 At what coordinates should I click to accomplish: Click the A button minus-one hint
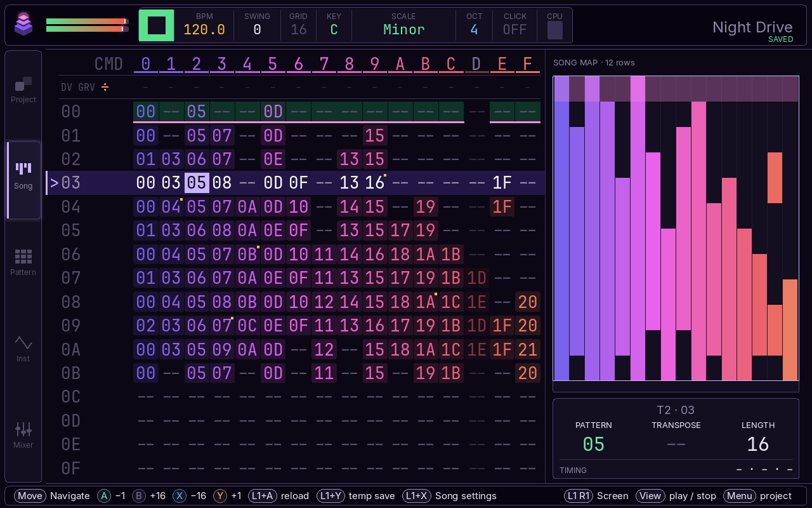[111, 496]
